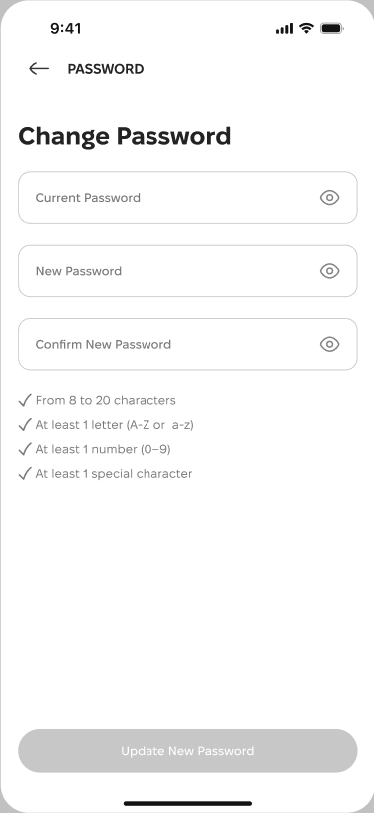Click checkmark next to At least 1 letter
374x813 pixels.
pos(25,425)
